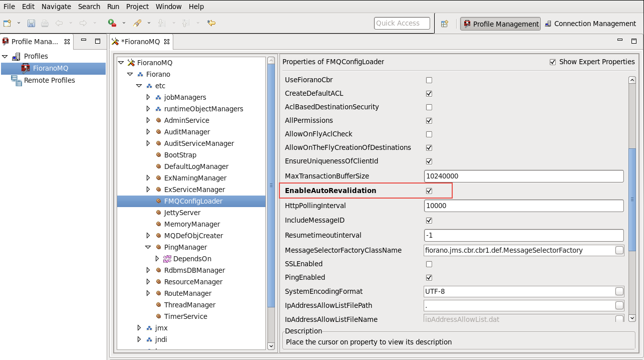Select the DefaultLogManager component

196,166
